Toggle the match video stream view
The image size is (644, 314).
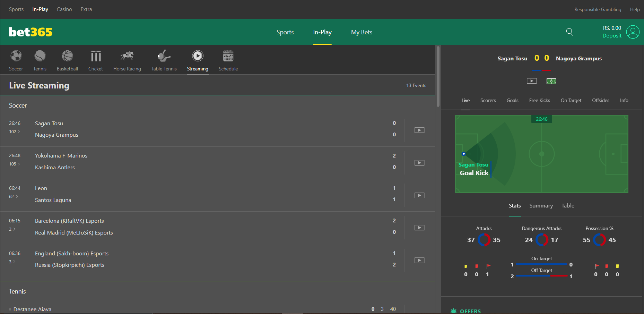[x=532, y=81]
